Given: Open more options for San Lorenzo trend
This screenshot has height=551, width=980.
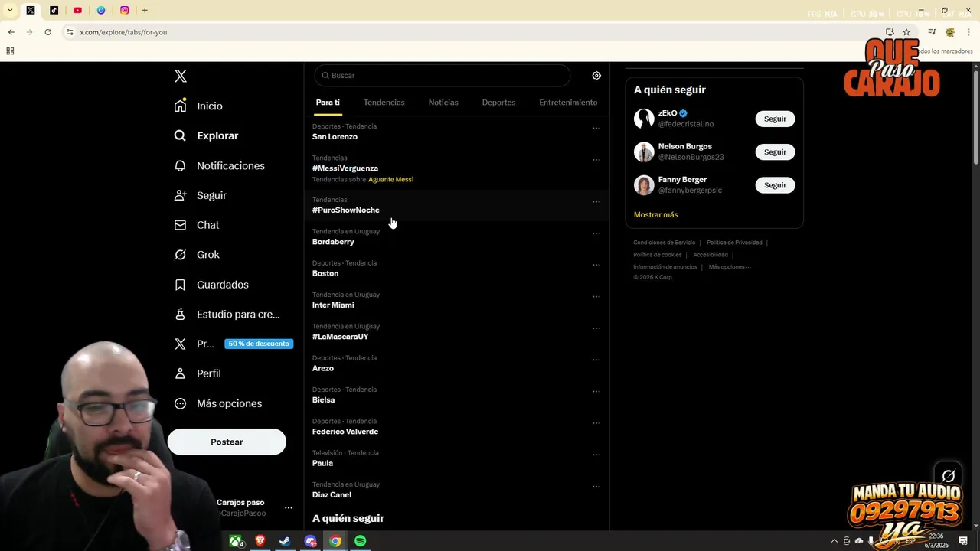Looking at the screenshot, I should (596, 129).
